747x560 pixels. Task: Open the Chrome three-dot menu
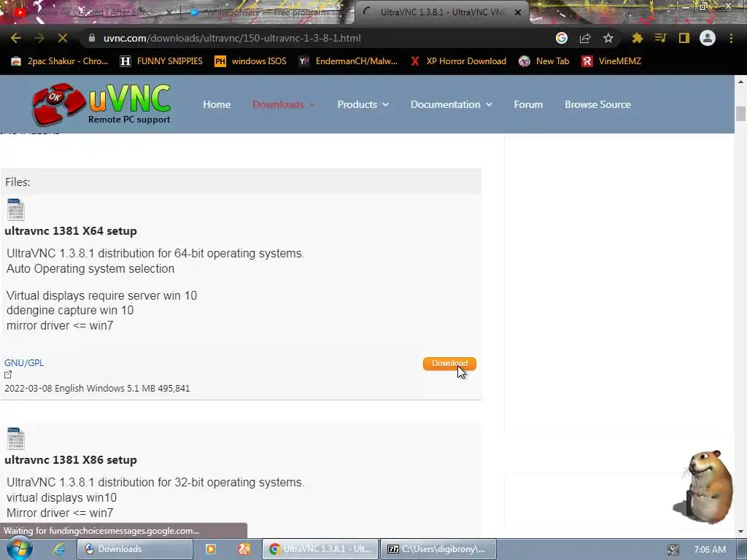731,38
